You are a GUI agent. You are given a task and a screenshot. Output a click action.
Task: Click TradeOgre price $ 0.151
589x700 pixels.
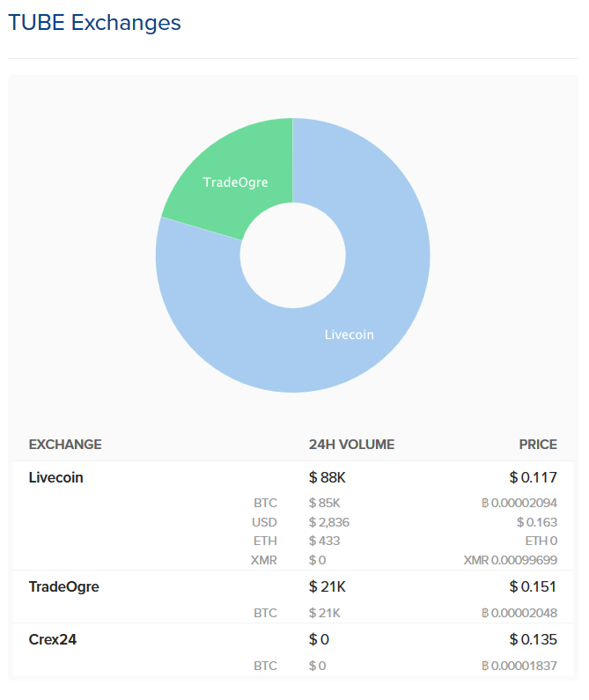tap(534, 586)
